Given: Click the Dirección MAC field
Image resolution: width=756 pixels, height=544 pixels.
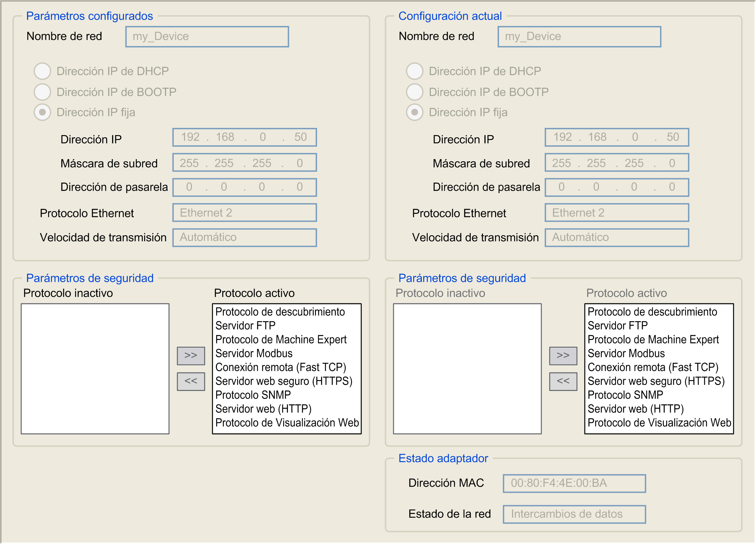Looking at the screenshot, I should [574, 483].
